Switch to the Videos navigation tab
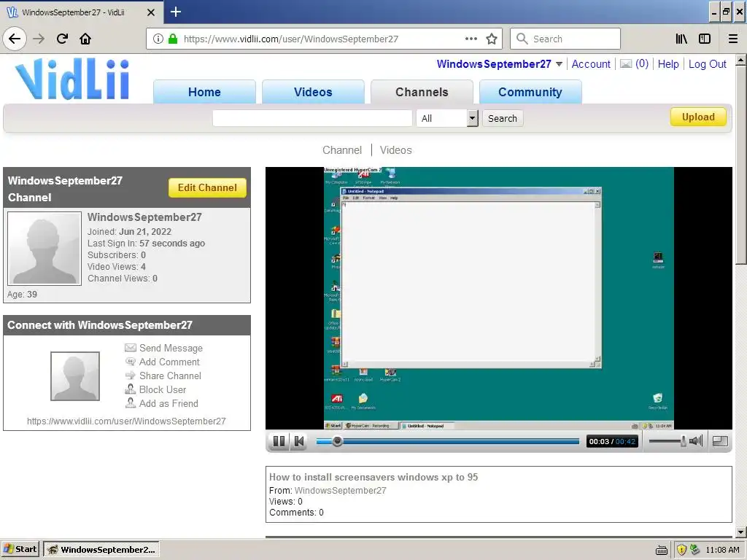This screenshot has width=747, height=560. pyautogui.click(x=313, y=92)
